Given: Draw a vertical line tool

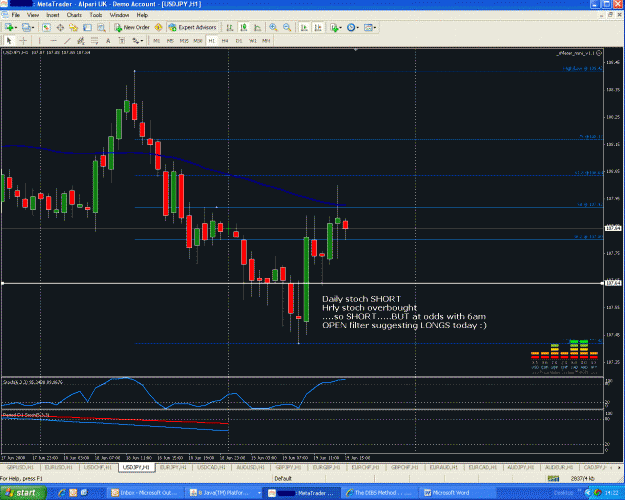Looking at the screenshot, I should (39, 41).
